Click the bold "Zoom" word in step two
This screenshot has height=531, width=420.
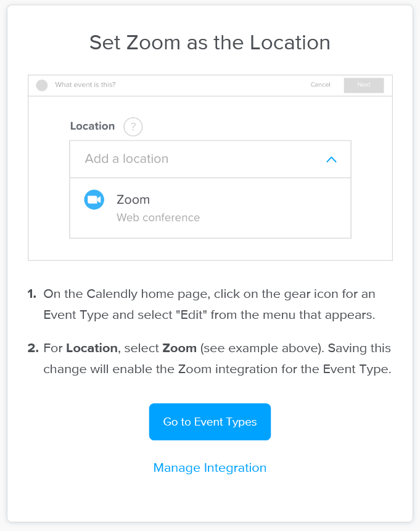[179, 348]
